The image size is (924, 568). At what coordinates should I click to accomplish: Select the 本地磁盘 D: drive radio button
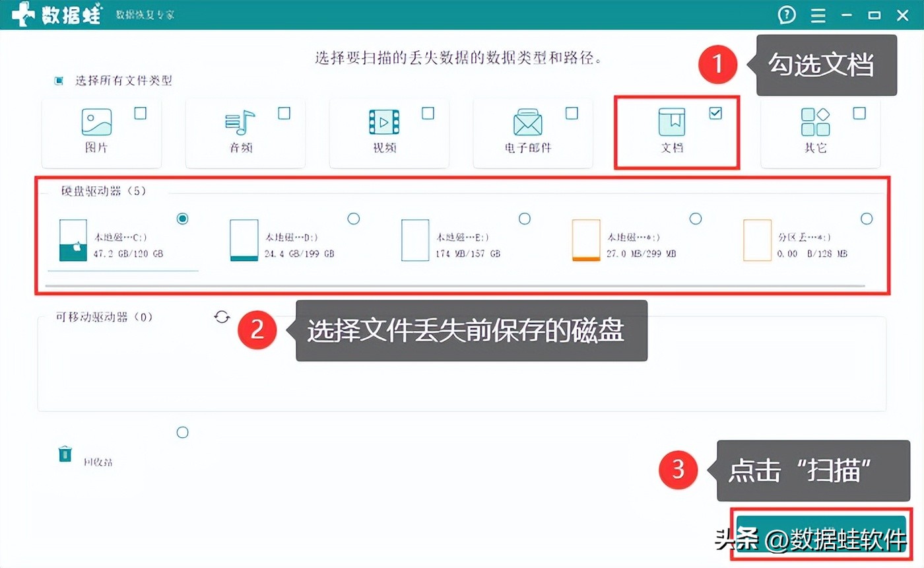point(354,219)
